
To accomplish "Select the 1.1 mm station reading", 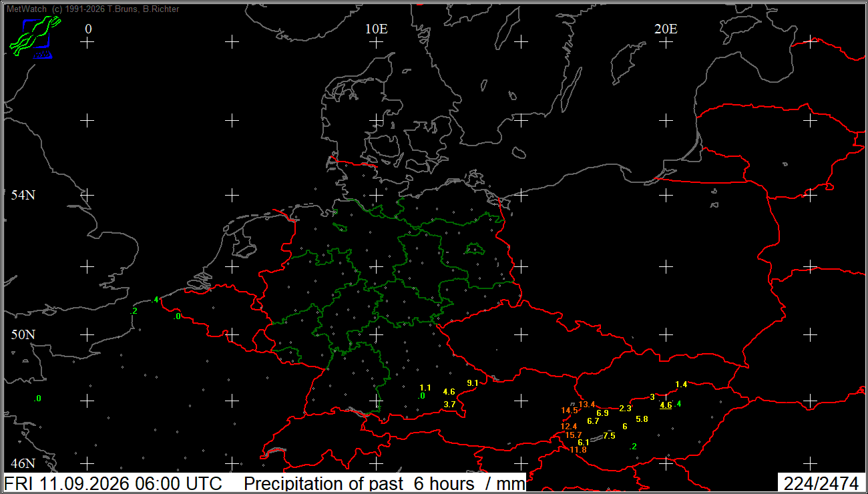I will (425, 388).
